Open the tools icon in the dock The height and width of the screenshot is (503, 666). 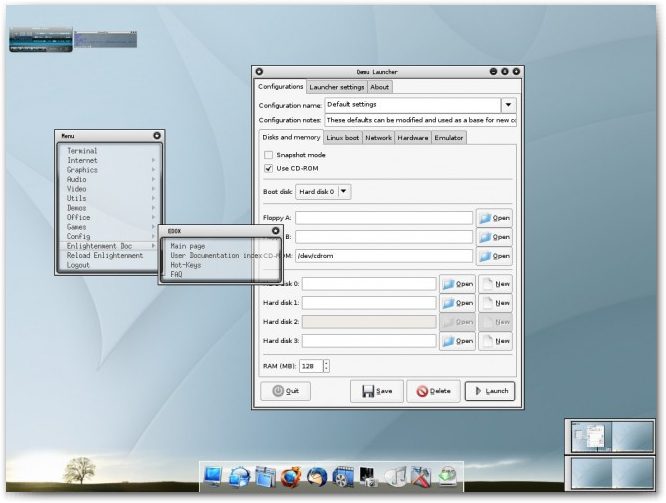click(x=421, y=477)
